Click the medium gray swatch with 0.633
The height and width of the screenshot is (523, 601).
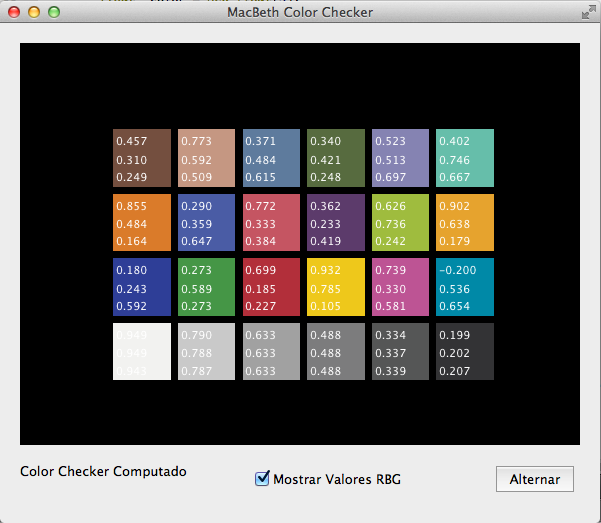[x=271, y=351]
